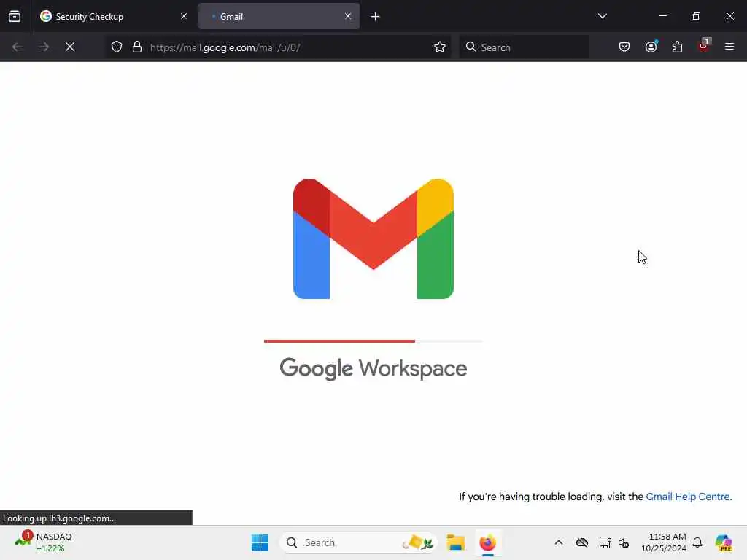Screen dimensions: 747x560
Task: Open Firefox from the taskbar
Action: 488,542
